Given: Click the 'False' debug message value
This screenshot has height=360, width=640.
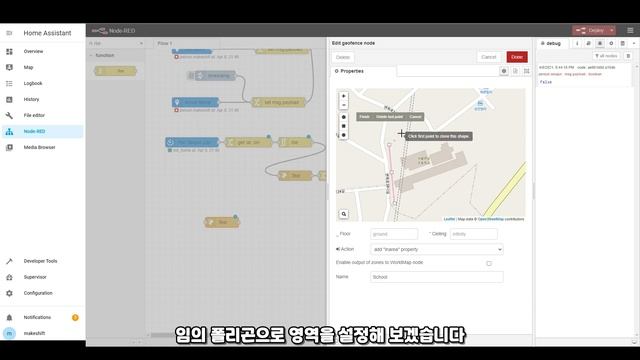Looking at the screenshot, I should tap(546, 82).
